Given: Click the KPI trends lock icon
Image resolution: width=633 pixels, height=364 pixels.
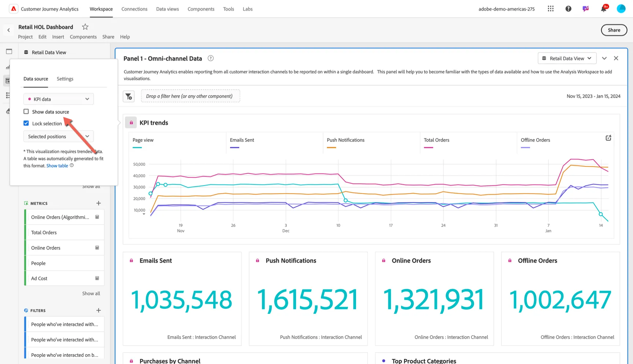Looking at the screenshot, I should 131,123.
